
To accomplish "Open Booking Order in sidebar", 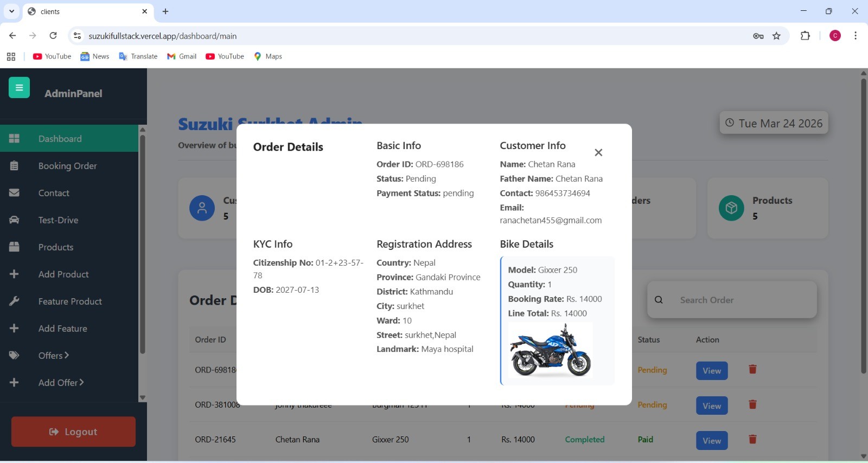I will pos(67,166).
